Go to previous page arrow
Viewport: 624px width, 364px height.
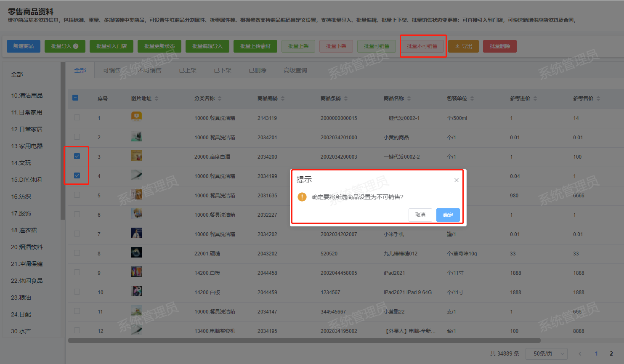click(x=580, y=353)
